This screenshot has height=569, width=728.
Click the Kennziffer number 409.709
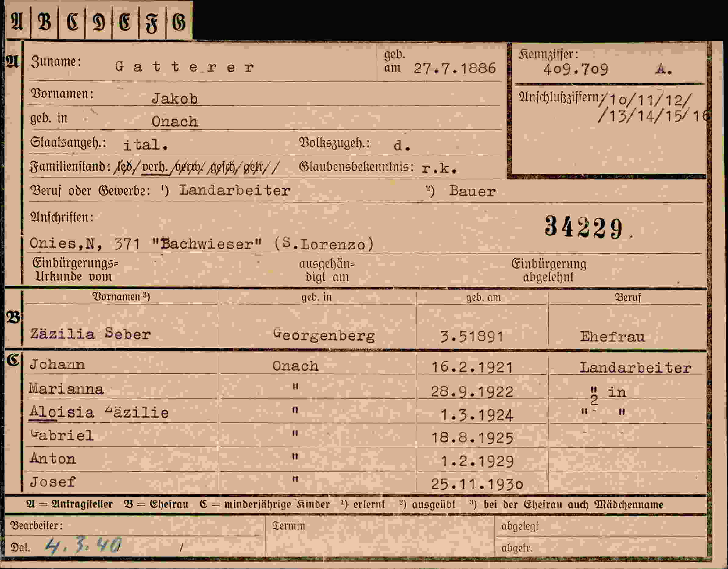tap(576, 69)
